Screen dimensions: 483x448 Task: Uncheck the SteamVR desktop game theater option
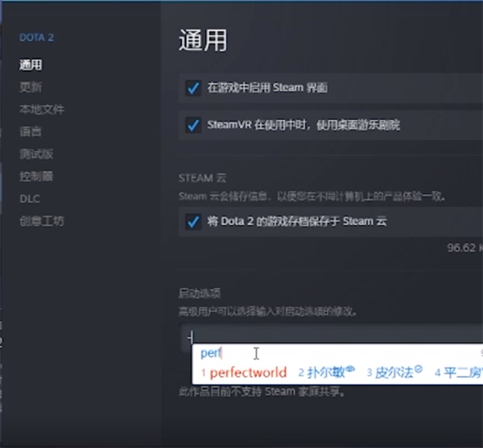click(192, 125)
